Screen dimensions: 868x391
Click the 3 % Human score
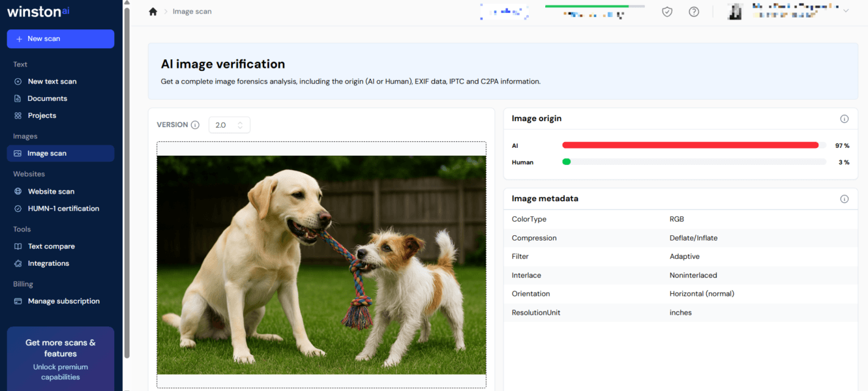pos(844,162)
